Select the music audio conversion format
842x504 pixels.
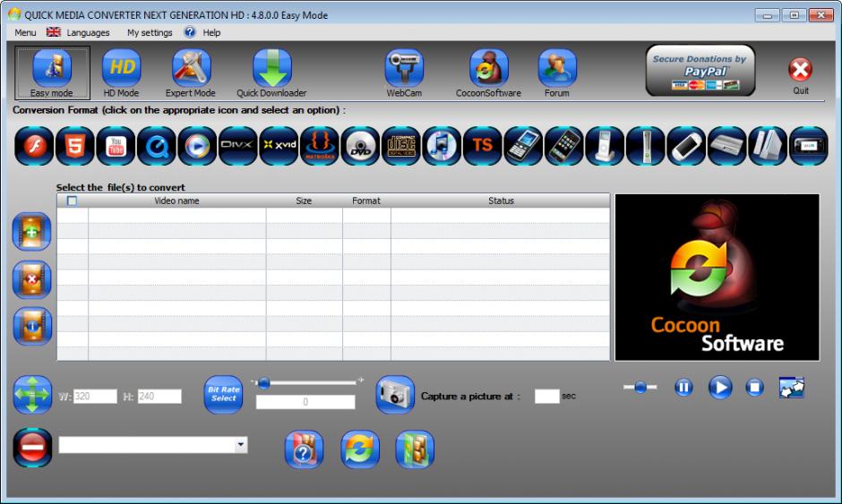pyautogui.click(x=442, y=145)
